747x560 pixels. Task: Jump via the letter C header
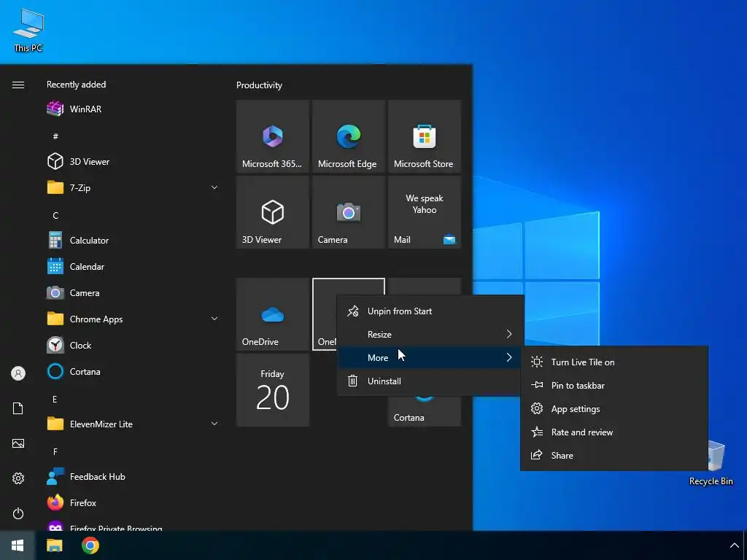[x=55, y=215]
